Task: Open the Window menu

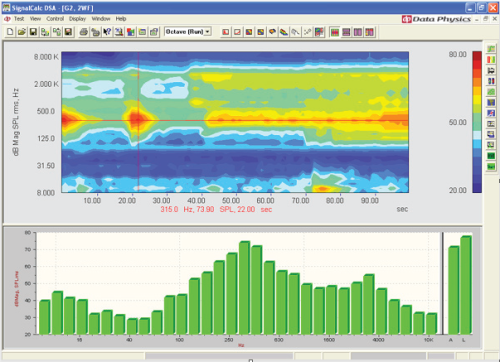Action: click(x=101, y=19)
